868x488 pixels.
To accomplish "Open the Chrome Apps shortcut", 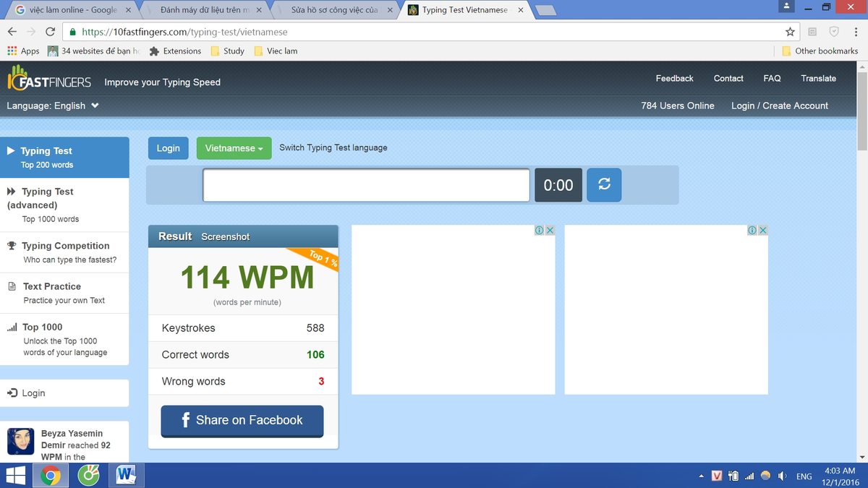I will [23, 51].
